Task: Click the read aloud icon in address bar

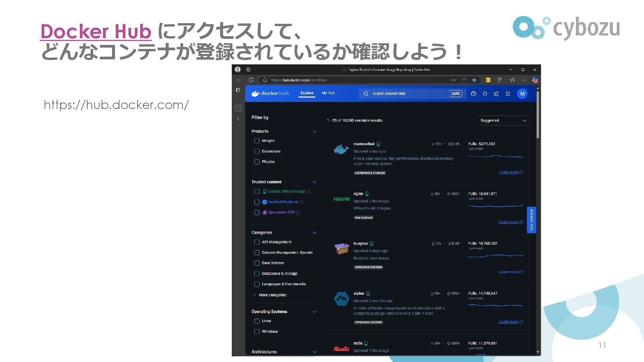Action: (x=464, y=80)
